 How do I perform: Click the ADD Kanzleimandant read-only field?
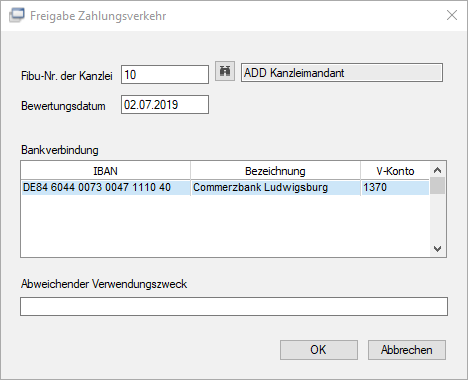tap(342, 72)
